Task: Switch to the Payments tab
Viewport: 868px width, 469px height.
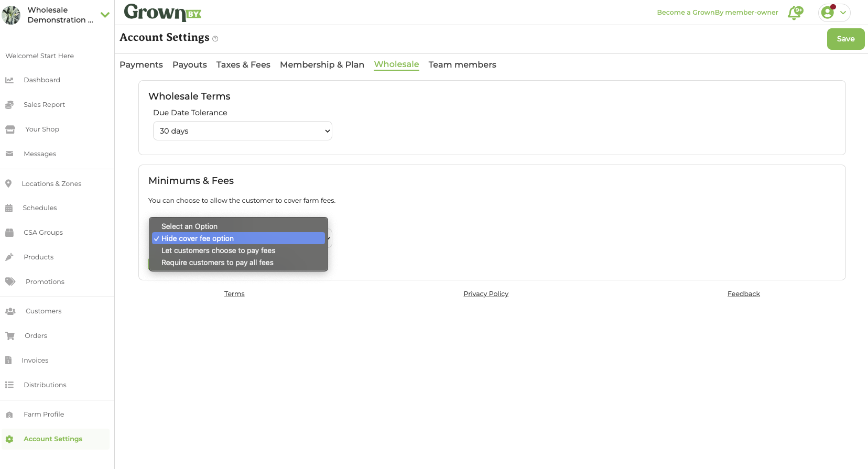Action: pos(141,64)
